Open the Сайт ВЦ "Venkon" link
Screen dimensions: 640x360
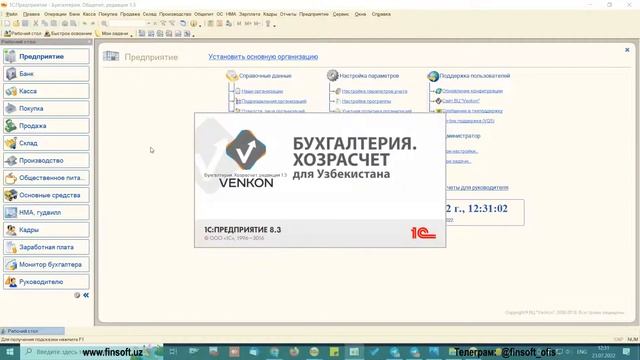point(461,101)
